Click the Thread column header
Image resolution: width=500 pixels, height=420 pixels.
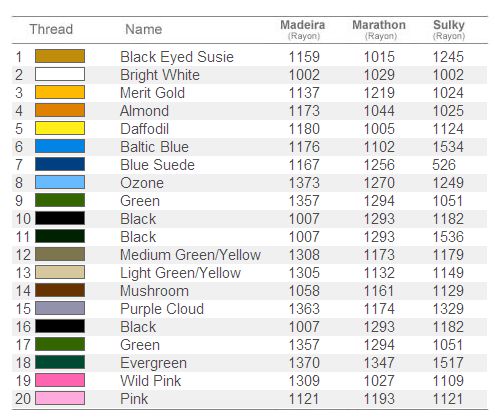tap(51, 29)
